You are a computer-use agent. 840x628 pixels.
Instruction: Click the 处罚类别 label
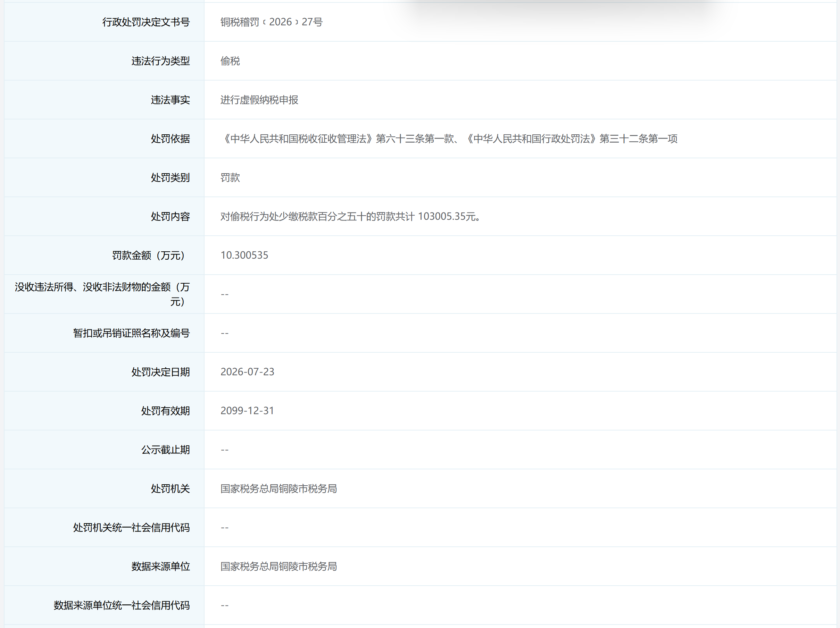[x=170, y=177]
